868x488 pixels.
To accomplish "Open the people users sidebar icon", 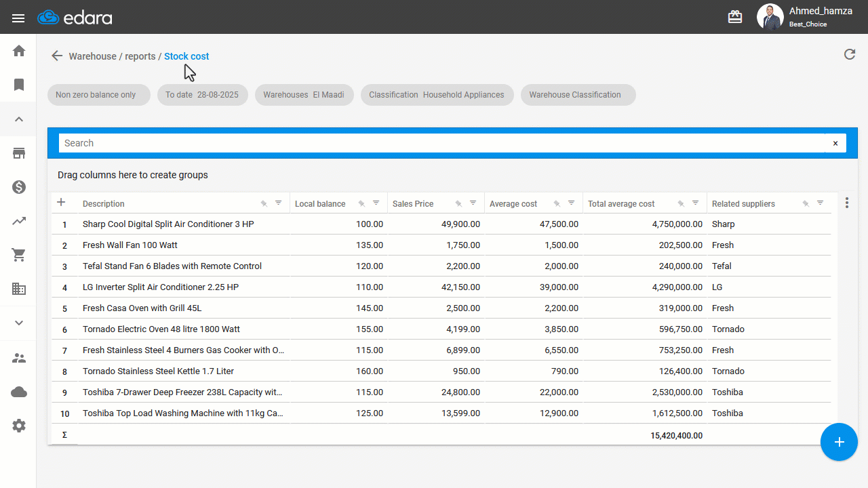I will click(19, 358).
